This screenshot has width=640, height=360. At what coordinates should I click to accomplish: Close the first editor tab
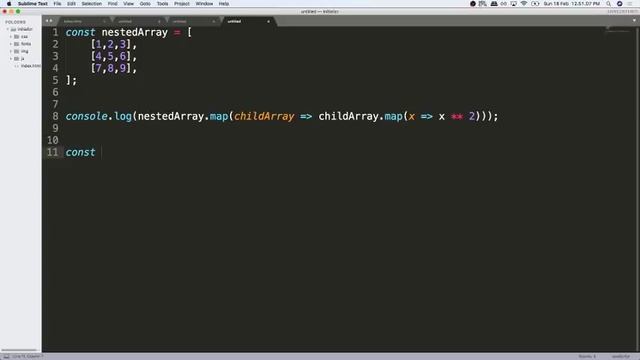tap(104, 21)
